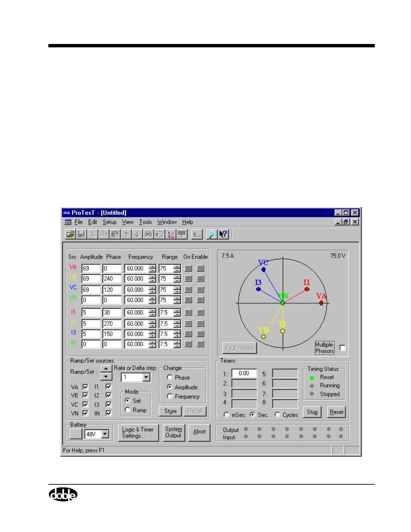Click the Abort button
This screenshot has width=411, height=532.
click(199, 432)
